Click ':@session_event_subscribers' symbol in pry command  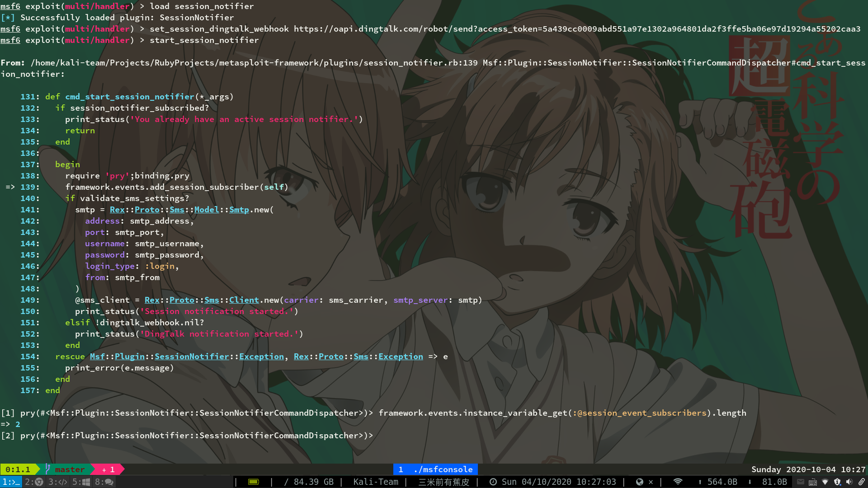coord(639,413)
